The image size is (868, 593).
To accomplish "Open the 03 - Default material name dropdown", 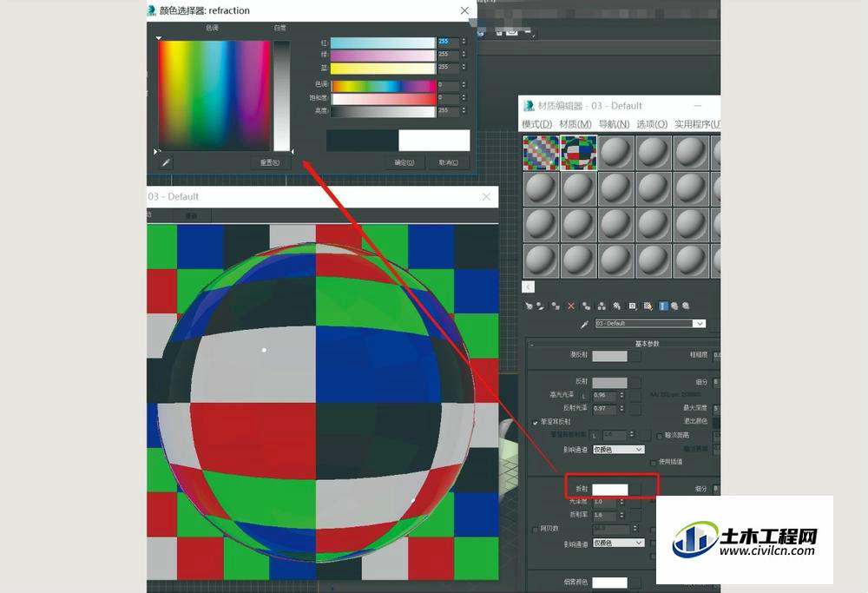I will click(x=700, y=323).
